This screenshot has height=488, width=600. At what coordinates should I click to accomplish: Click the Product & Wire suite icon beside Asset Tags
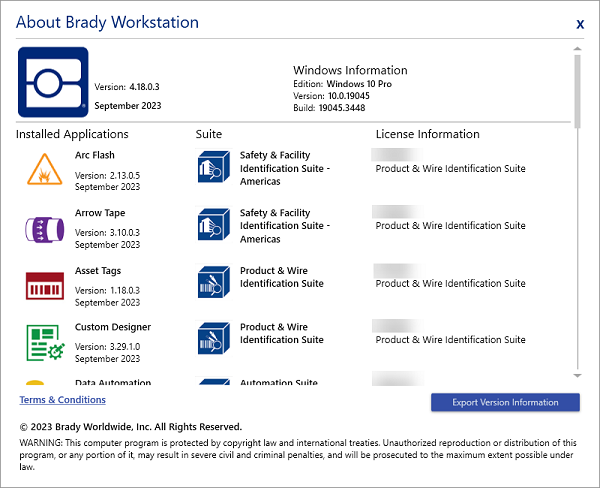pos(215,282)
